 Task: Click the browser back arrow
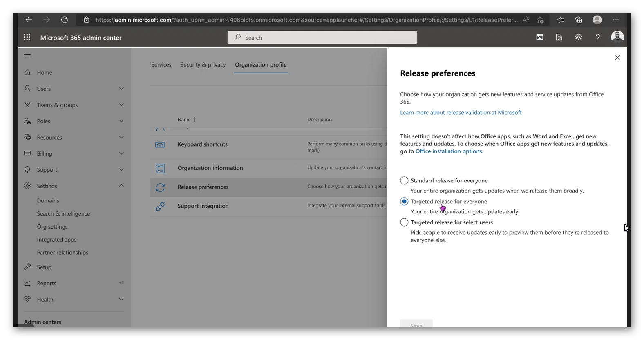pyautogui.click(x=29, y=20)
